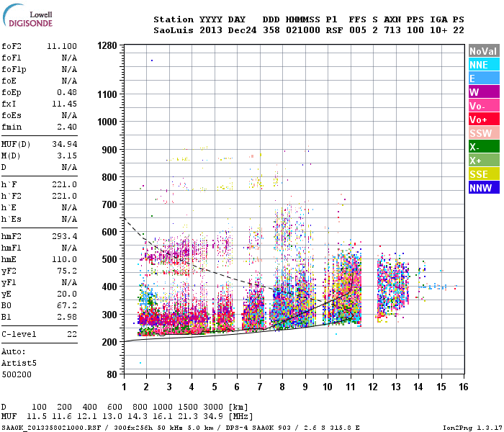The height and width of the screenshot is (432, 504).
Task: Select the X- dark green legend swatch
Action: pyautogui.click(x=484, y=147)
